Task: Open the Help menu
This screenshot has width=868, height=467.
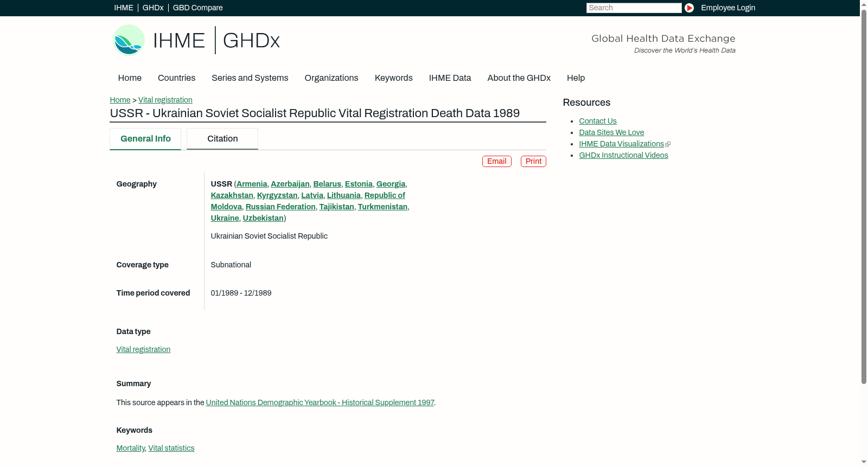Action: (x=576, y=78)
